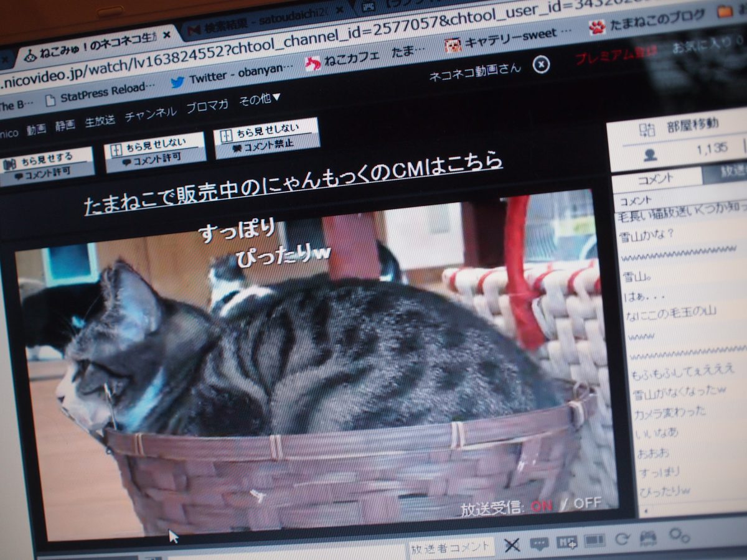This screenshot has width=747, height=560.
Task: Select ちら見せしない コメント許可 option
Action: pyautogui.click(x=155, y=151)
